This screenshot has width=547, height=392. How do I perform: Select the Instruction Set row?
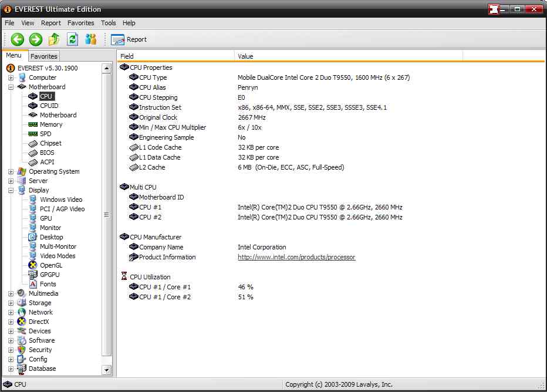pos(258,107)
